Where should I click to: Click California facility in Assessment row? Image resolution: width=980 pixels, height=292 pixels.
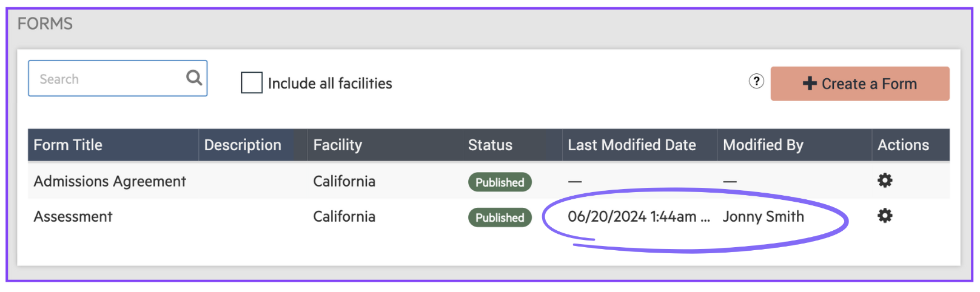(344, 216)
